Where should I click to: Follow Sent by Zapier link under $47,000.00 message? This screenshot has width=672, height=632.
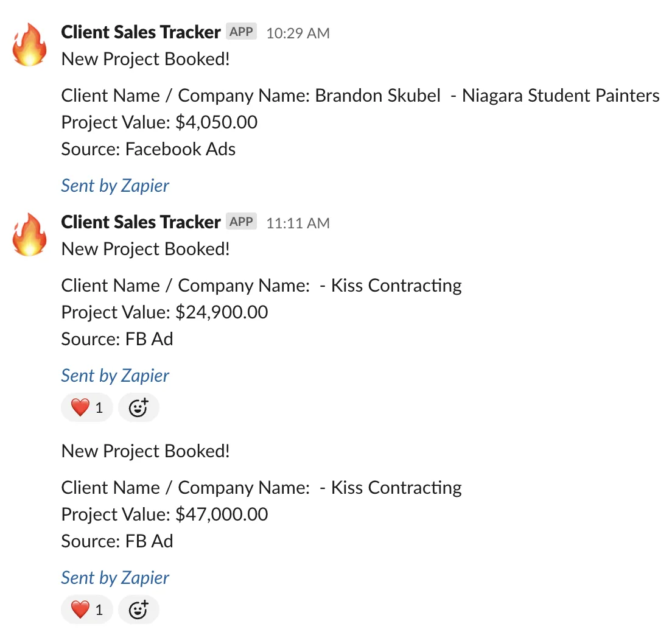click(115, 578)
